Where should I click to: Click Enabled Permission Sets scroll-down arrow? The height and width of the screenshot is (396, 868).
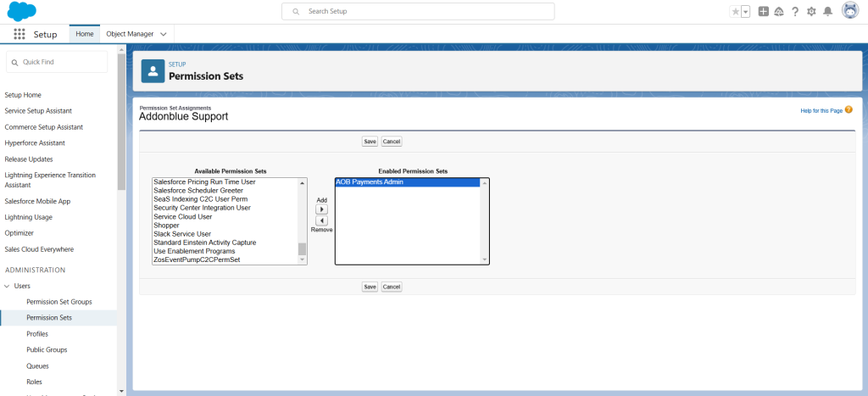[x=485, y=259]
